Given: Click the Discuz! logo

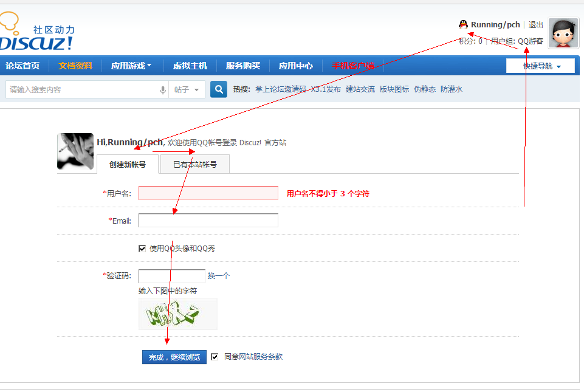Looking at the screenshot, I should (x=36, y=32).
